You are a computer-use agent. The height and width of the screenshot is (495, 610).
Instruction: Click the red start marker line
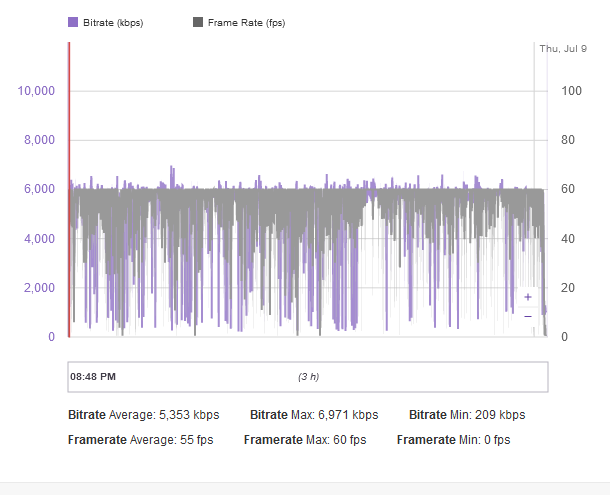pyautogui.click(x=68, y=190)
